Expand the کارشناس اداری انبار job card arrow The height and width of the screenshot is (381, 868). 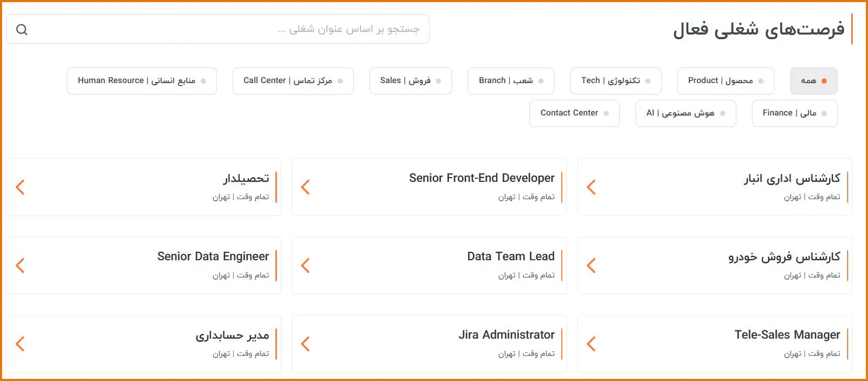tap(591, 187)
